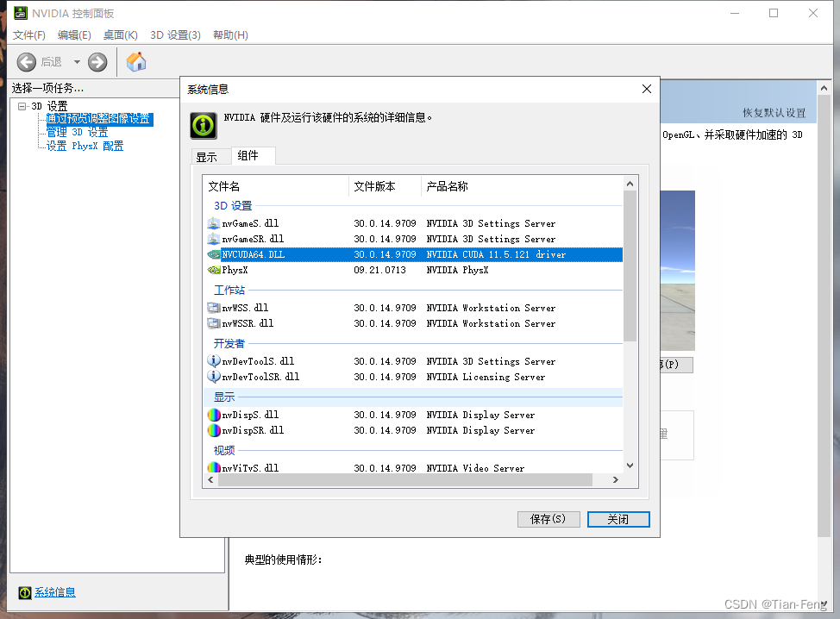This screenshot has width=840, height=619.
Task: Click the 开发者 group header
Action: point(229,344)
